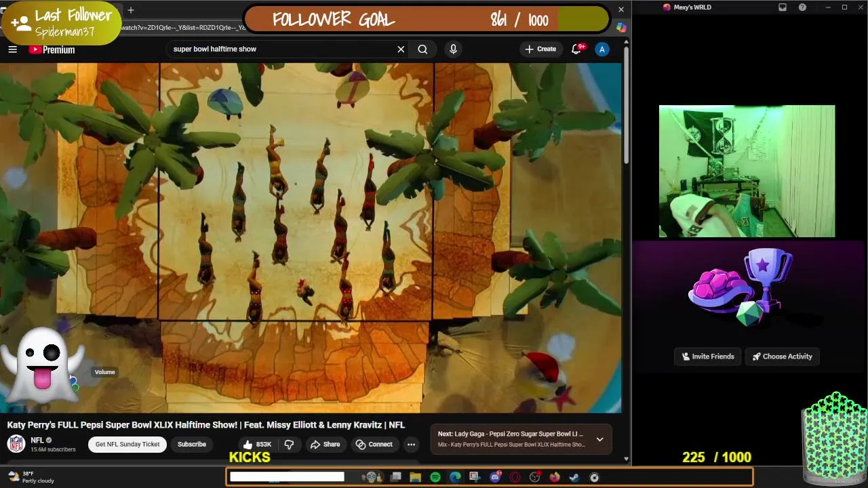Click the Create video button
The width and height of the screenshot is (868, 488).
click(540, 49)
